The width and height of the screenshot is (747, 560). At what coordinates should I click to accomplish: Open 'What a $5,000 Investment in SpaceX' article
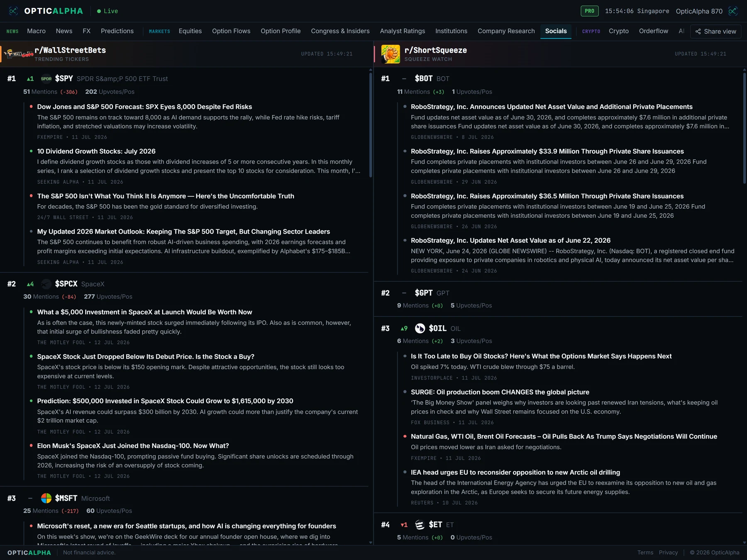144,312
